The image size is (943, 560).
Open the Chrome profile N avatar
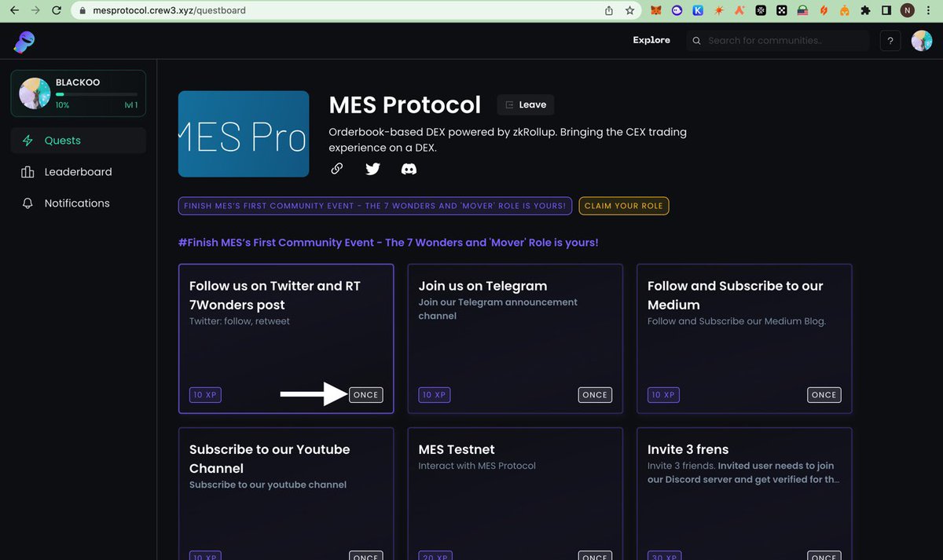coord(908,11)
